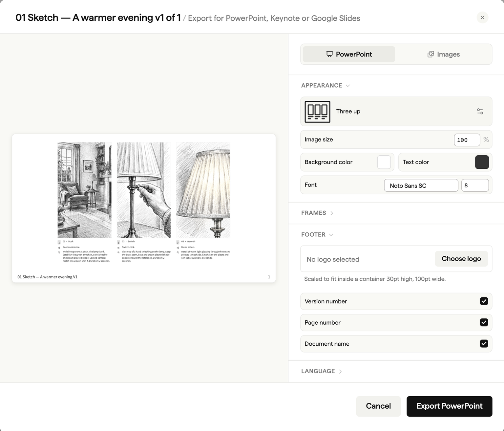Click the sound icon beside 'Switch click.'
Screen dimensions: 504x431
pyautogui.click(x=118, y=248)
